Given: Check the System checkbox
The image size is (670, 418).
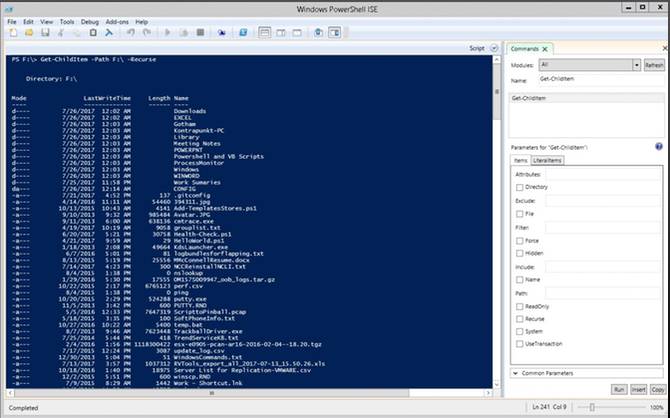Looking at the screenshot, I should 520,332.
